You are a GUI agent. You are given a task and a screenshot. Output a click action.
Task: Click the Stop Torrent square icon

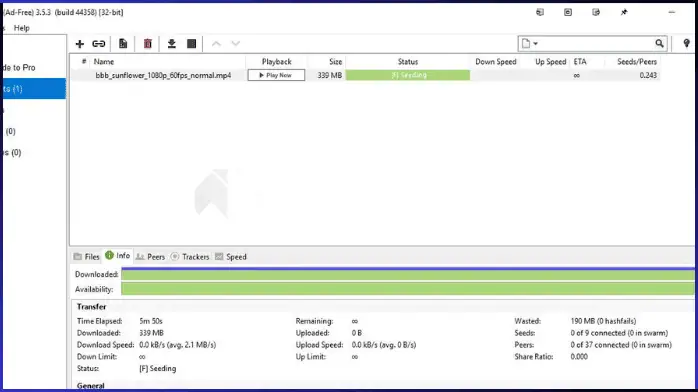(x=191, y=44)
